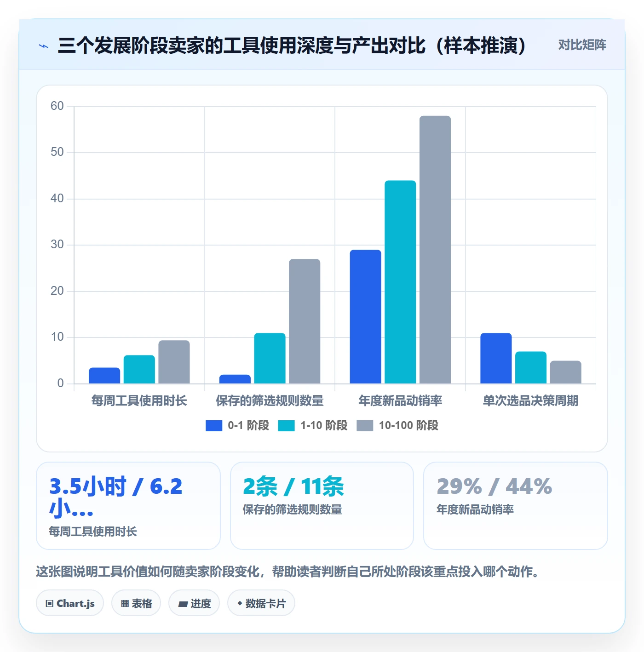644x652 pixels.
Task: Click the 单次选品决策周期 axis label
Action: (x=530, y=401)
